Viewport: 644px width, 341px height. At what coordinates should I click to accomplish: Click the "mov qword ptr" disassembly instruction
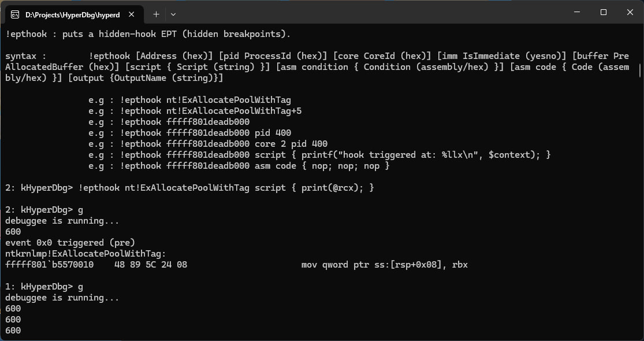coord(385,265)
